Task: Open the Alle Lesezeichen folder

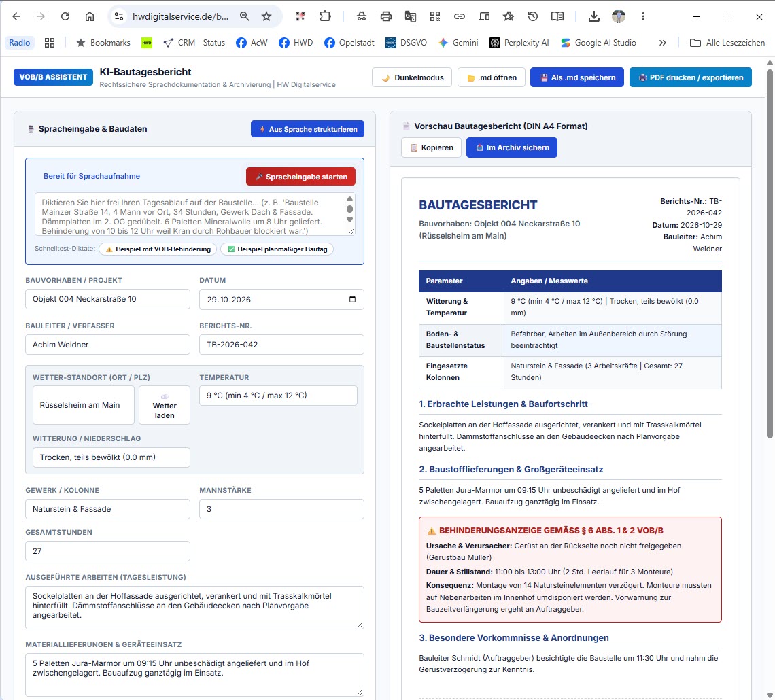Action: tap(727, 43)
